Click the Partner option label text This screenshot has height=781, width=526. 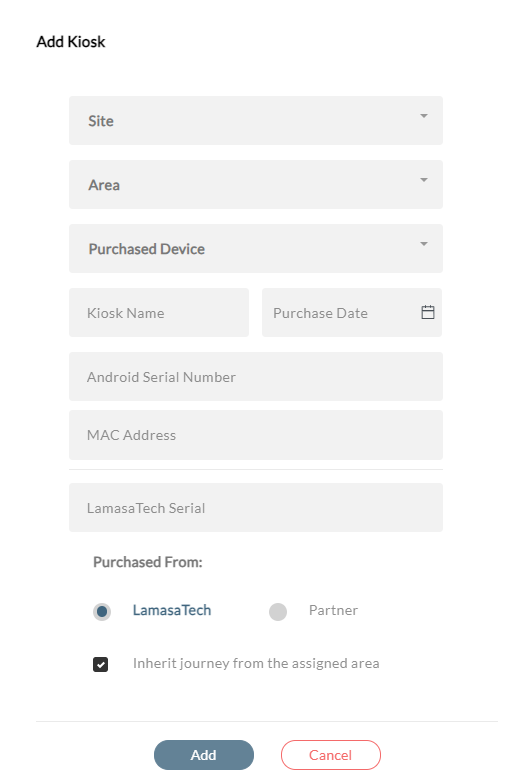point(333,610)
